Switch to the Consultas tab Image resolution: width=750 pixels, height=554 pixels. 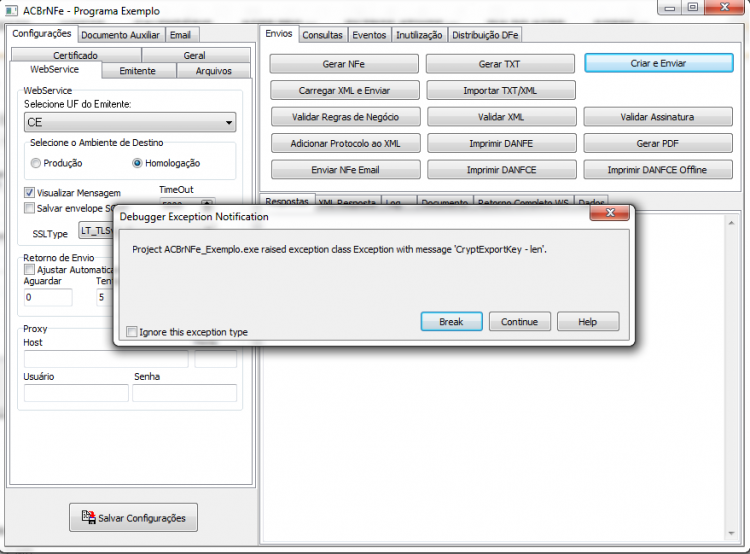tap(322, 35)
